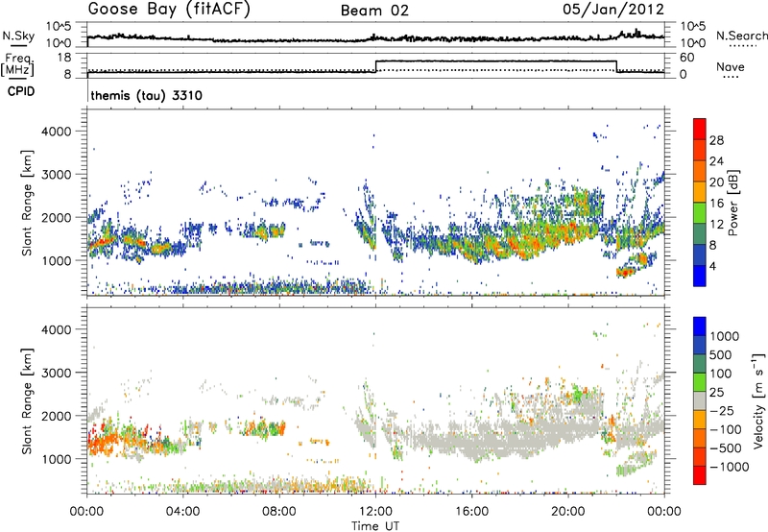Viewport: 768px width, 532px height.
Task: Select the teal 8–12 dB Power segment
Action: point(700,234)
